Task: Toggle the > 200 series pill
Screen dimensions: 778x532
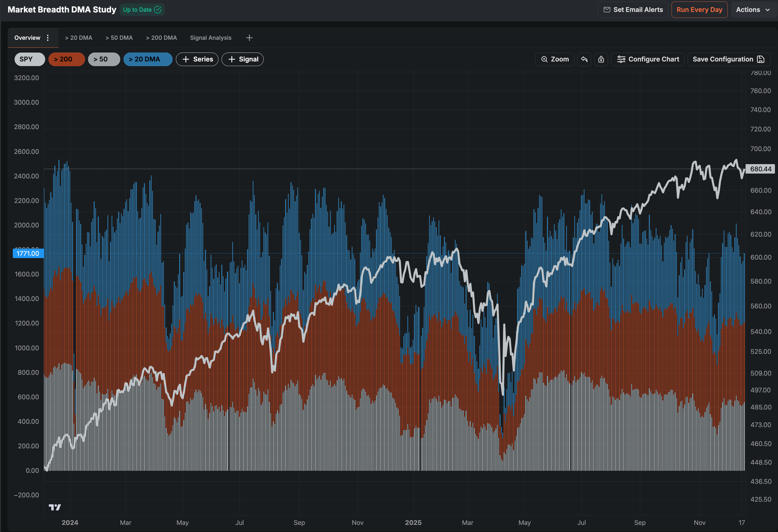Action: point(66,59)
